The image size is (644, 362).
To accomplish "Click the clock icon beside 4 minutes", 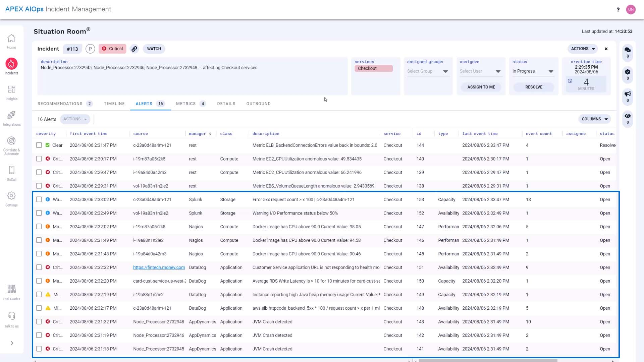I will point(570,81).
